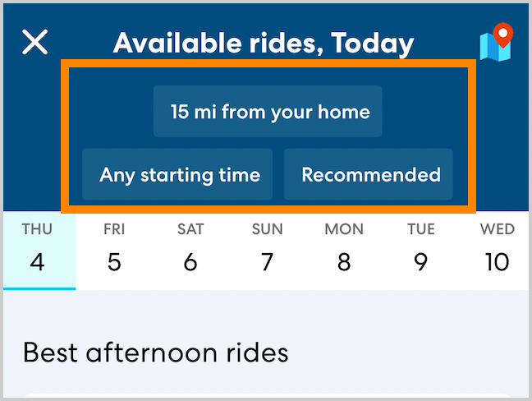Jump to the Wednesday 10 tab
This screenshot has height=401, width=532.
(497, 250)
